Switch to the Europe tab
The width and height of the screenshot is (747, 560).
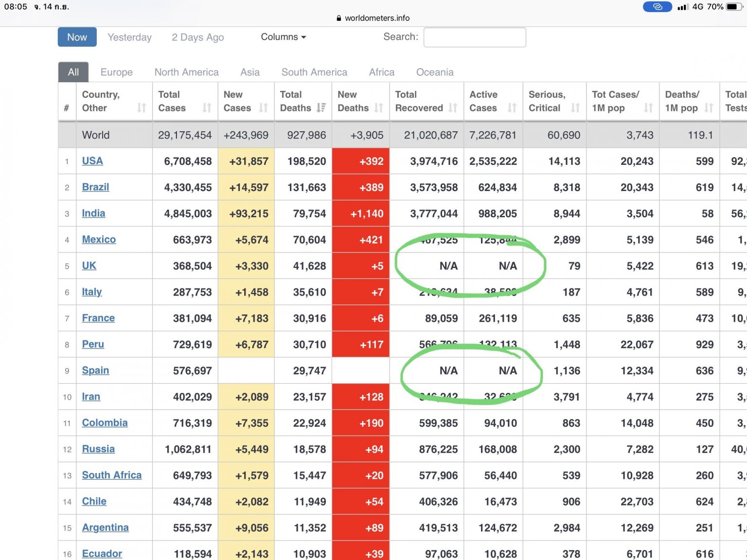tap(117, 72)
